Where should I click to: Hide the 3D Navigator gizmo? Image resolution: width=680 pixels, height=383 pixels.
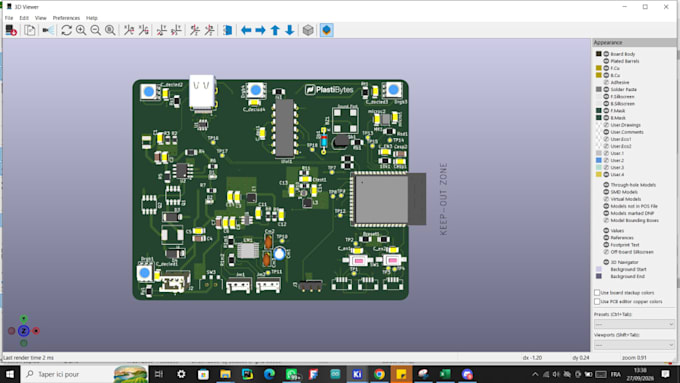(x=606, y=262)
